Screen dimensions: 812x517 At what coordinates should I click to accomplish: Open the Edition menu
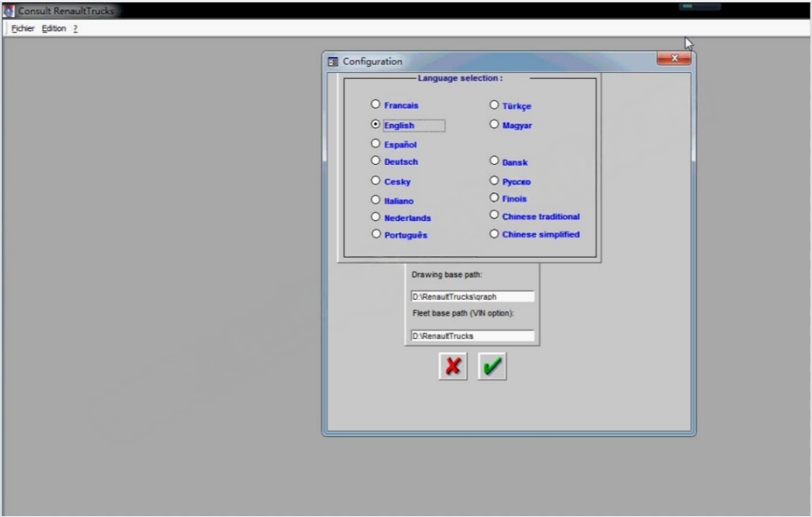tap(54, 28)
